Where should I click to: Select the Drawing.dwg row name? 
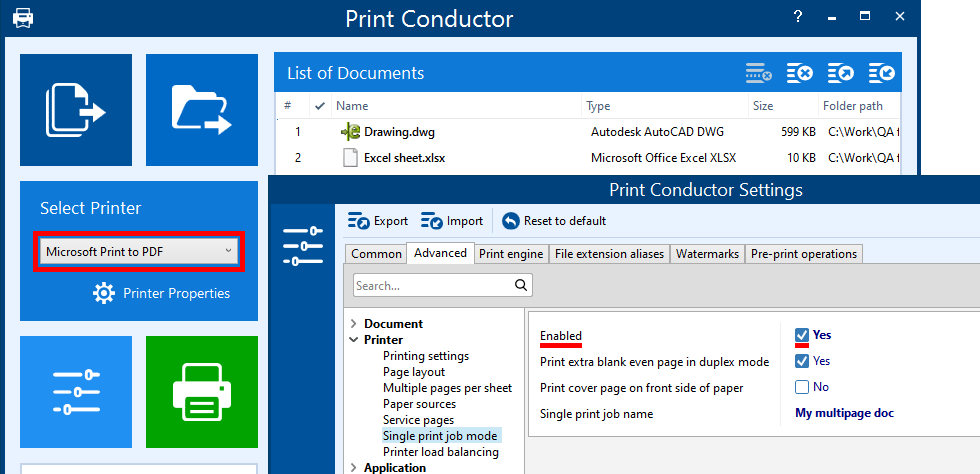coord(399,132)
